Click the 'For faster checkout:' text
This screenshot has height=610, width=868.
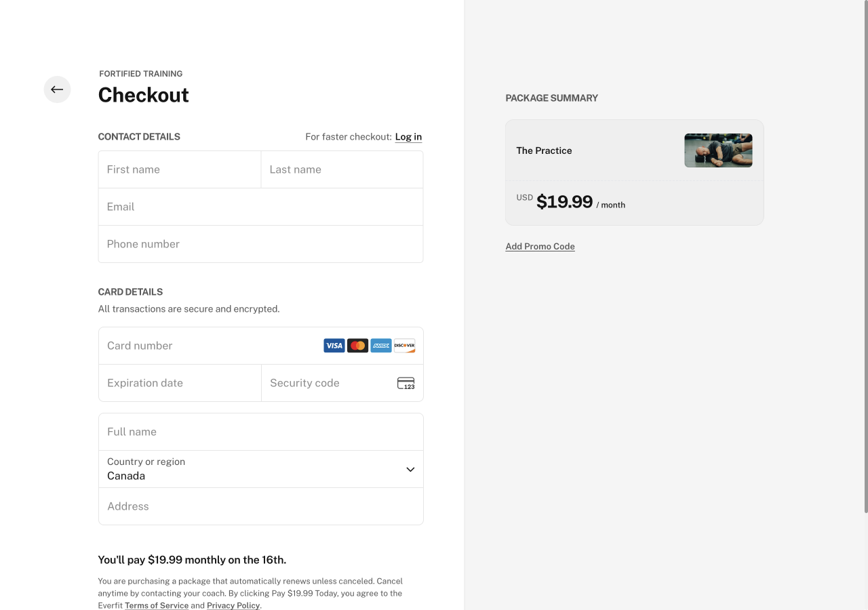coord(349,137)
